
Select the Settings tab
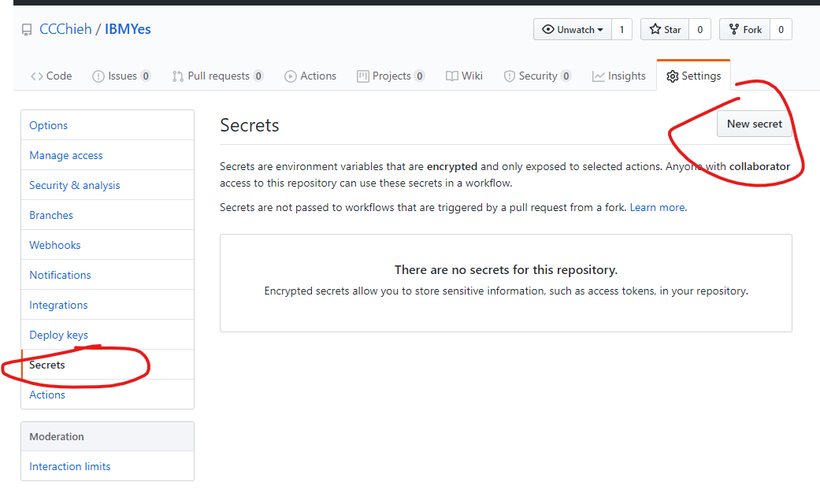coord(693,76)
